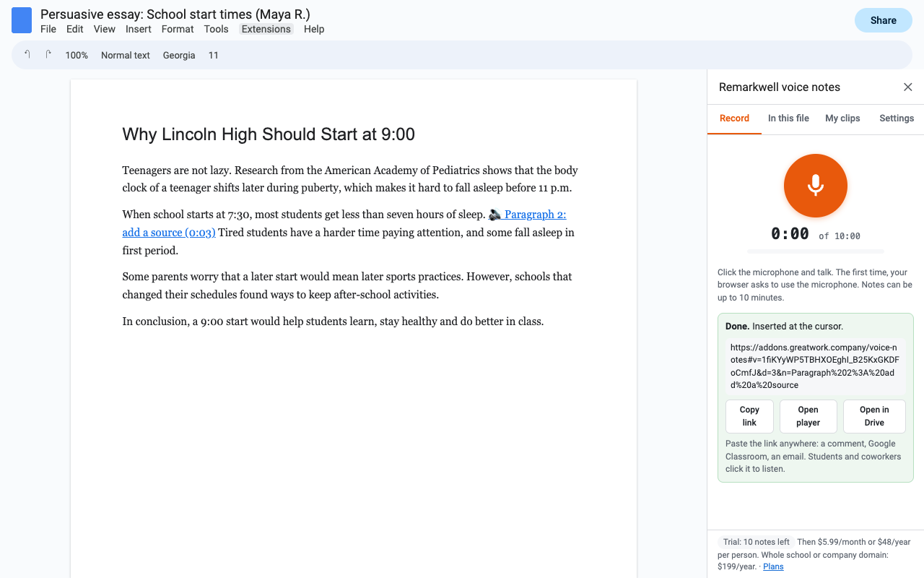This screenshot has width=924, height=578.
Task: Open the Format menu
Action: click(x=178, y=29)
